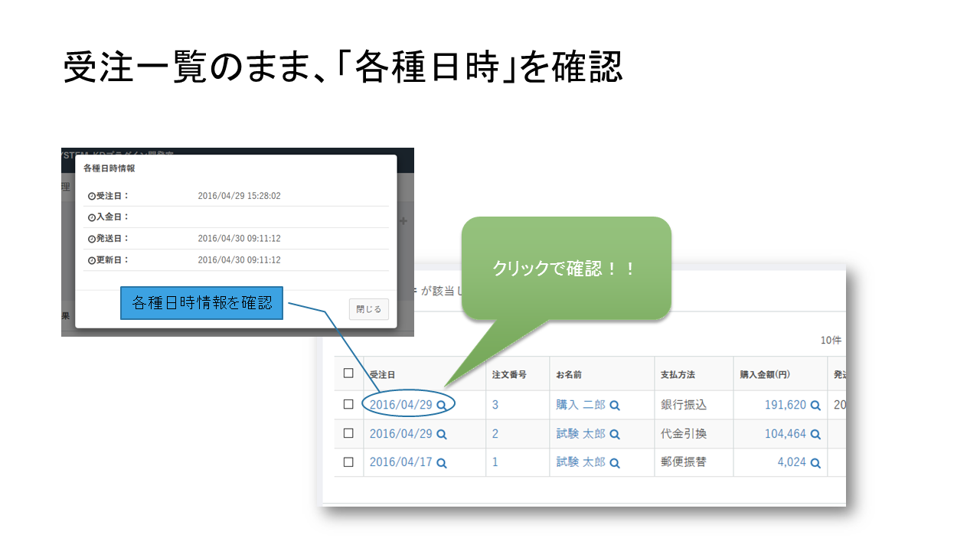Click the お名前 column header
This screenshot has width=980, height=551.
click(x=569, y=375)
